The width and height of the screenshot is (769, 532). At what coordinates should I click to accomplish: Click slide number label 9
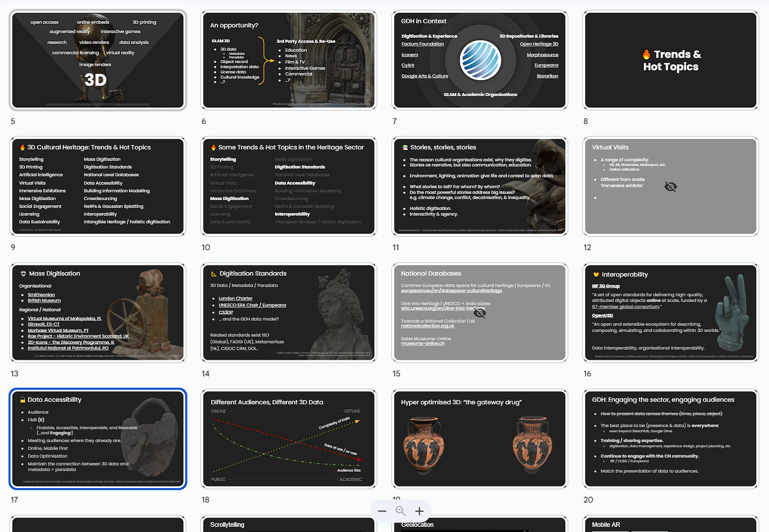(x=13, y=248)
